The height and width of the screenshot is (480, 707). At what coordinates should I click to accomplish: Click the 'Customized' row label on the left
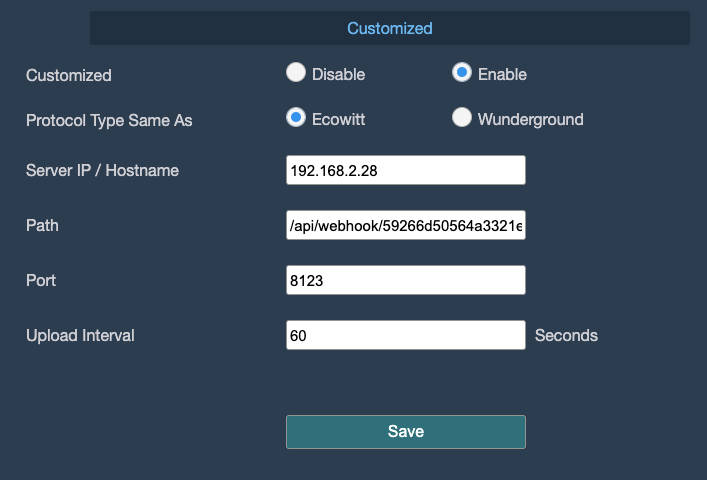point(69,75)
